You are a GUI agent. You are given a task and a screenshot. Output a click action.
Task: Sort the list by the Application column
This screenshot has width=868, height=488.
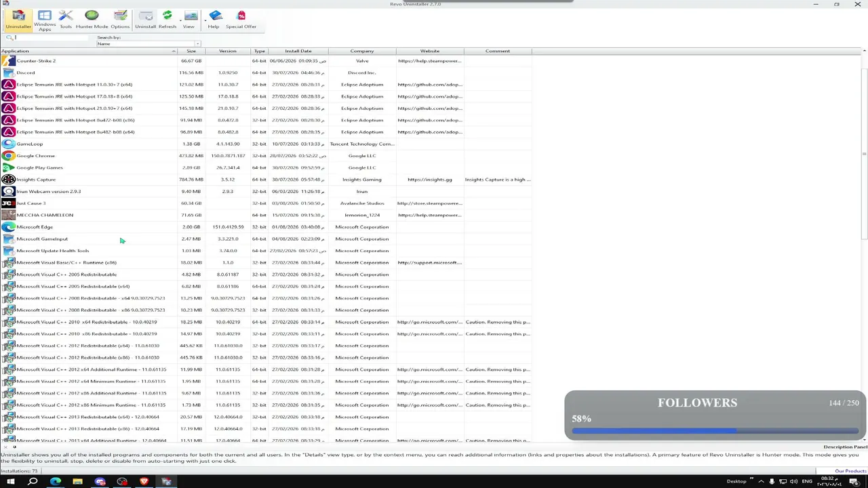(x=89, y=51)
